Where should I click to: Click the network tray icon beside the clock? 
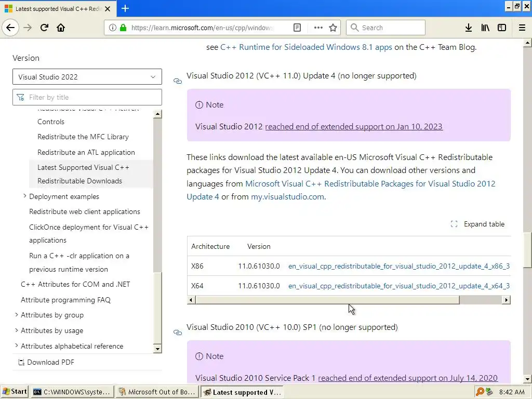pyautogui.click(x=489, y=392)
